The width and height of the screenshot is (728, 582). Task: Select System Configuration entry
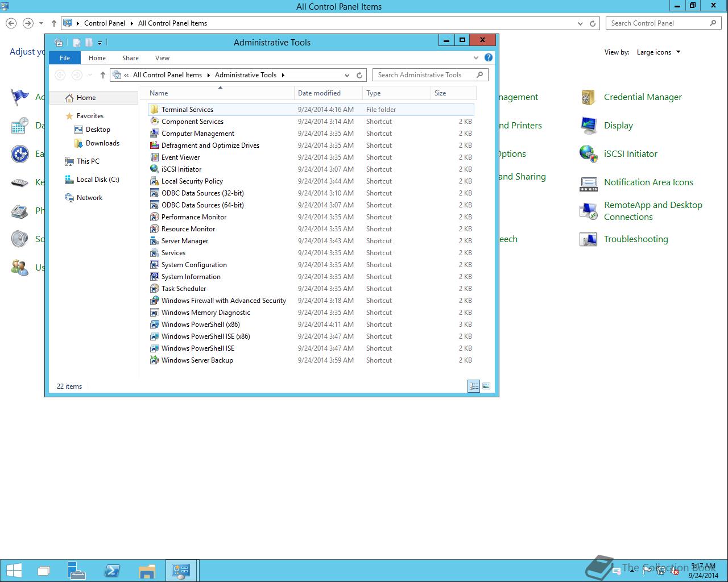[311, 265]
